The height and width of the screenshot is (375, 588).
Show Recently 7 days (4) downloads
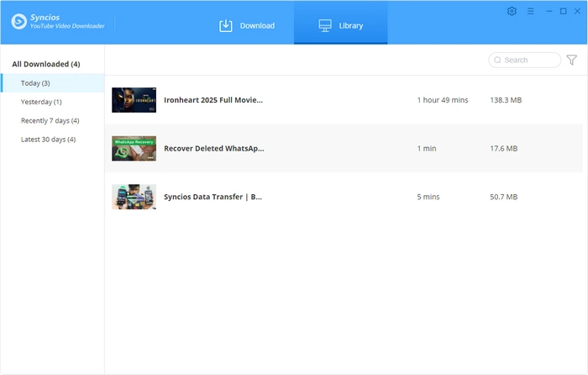pyautogui.click(x=50, y=120)
